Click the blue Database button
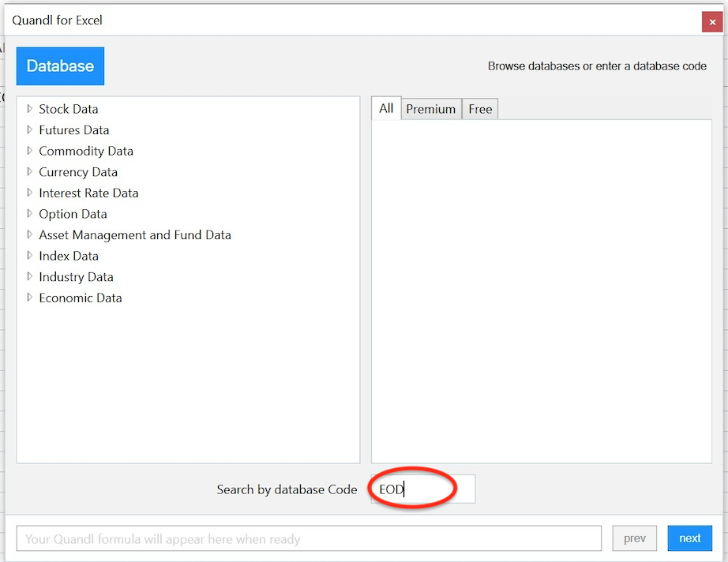This screenshot has width=728, height=562. (x=60, y=66)
